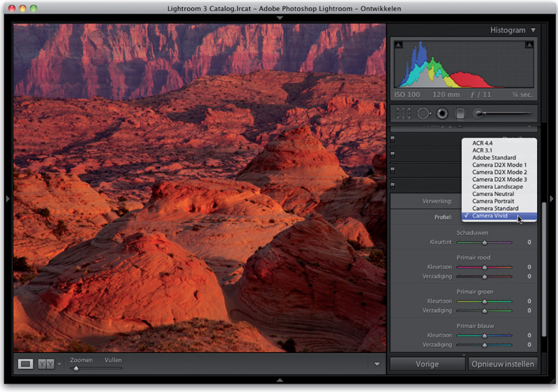Click Primair rood Verzadiging slider
This screenshot has height=392, width=558.
[x=484, y=276]
